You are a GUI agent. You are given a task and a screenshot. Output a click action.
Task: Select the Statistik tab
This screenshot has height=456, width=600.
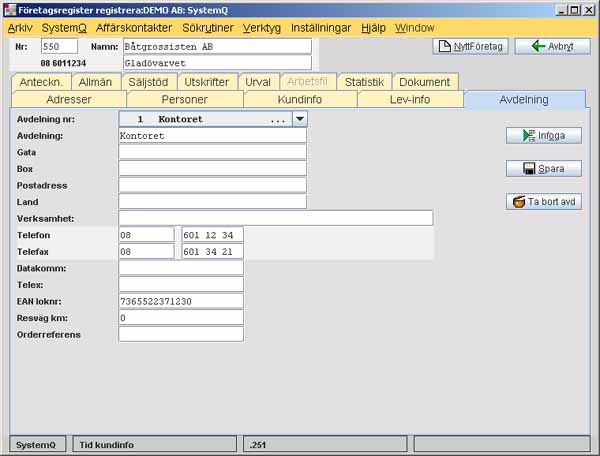(x=364, y=82)
